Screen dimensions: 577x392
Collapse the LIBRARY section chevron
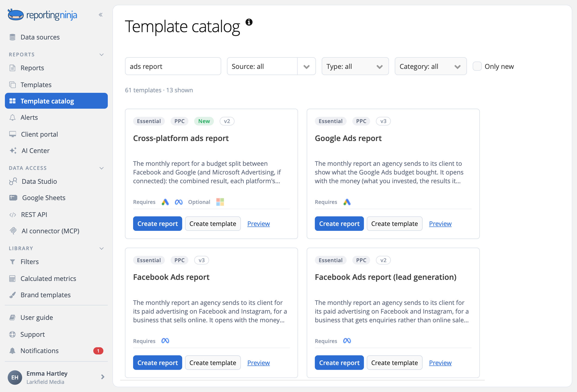pyautogui.click(x=102, y=249)
